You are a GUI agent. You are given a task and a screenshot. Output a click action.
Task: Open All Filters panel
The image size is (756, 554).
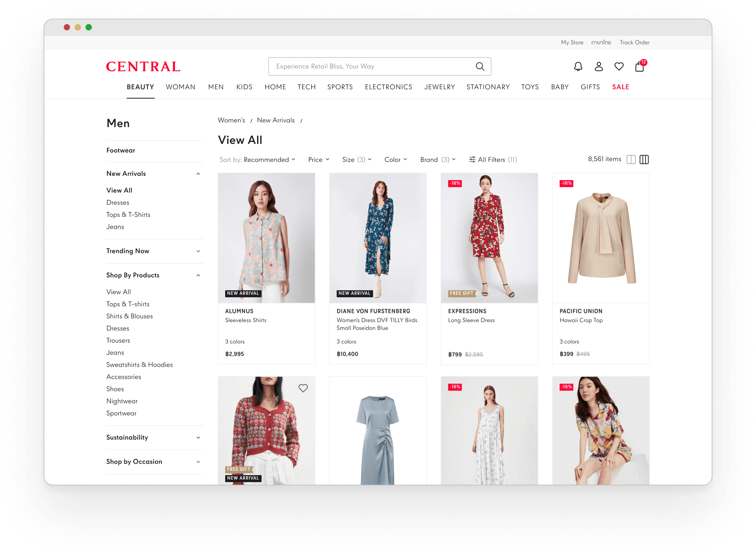493,160
